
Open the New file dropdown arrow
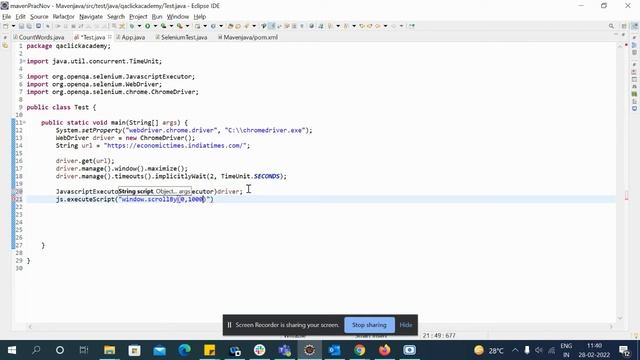[x=13, y=26]
